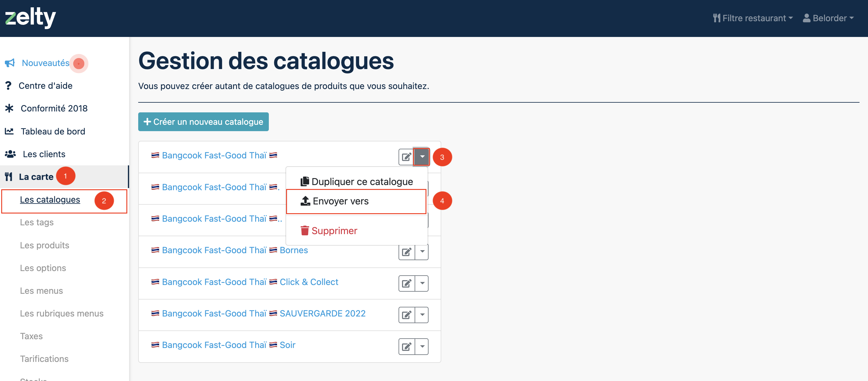Open the Filtre restaurant dropdown

coord(753,18)
